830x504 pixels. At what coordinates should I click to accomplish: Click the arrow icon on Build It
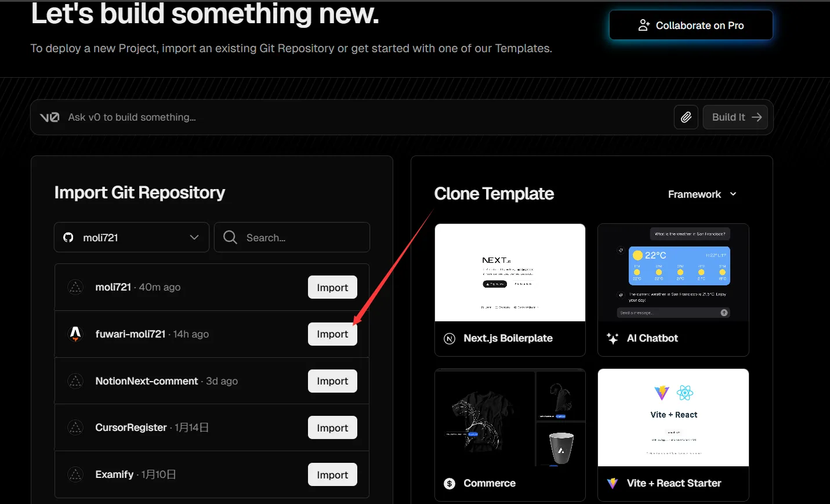[757, 117]
